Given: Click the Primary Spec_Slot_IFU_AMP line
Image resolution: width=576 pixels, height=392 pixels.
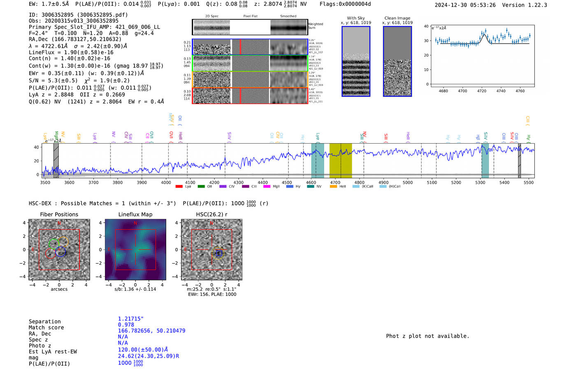Looking at the screenshot, I should [94, 27].
